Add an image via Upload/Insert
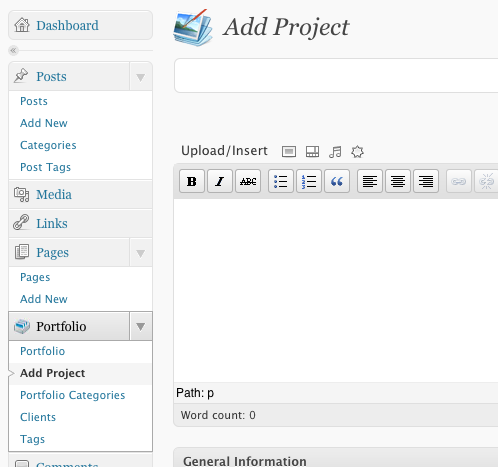 tap(289, 152)
